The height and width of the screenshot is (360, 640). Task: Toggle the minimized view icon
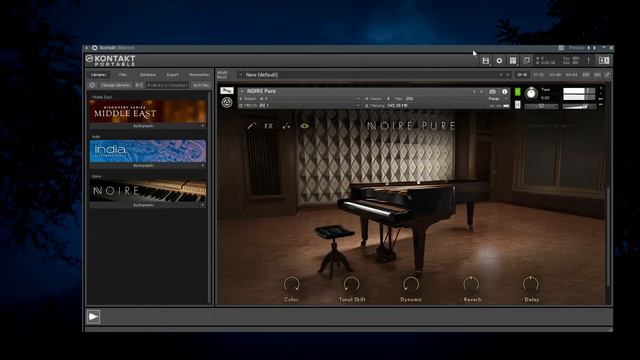[527, 61]
